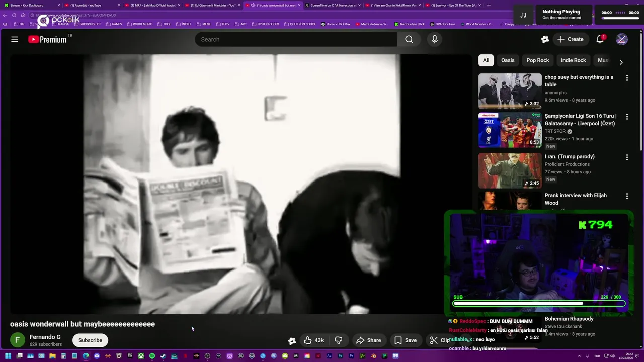
Task: Open Discord from taskbar
Action: point(97,356)
